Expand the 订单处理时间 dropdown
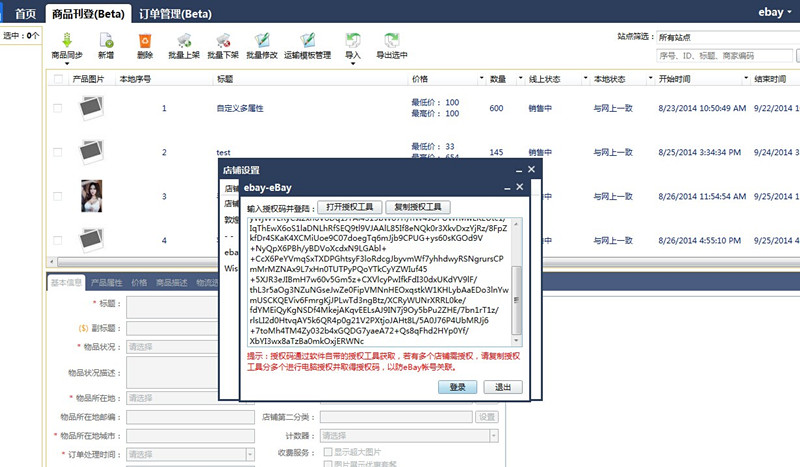 pos(250,454)
